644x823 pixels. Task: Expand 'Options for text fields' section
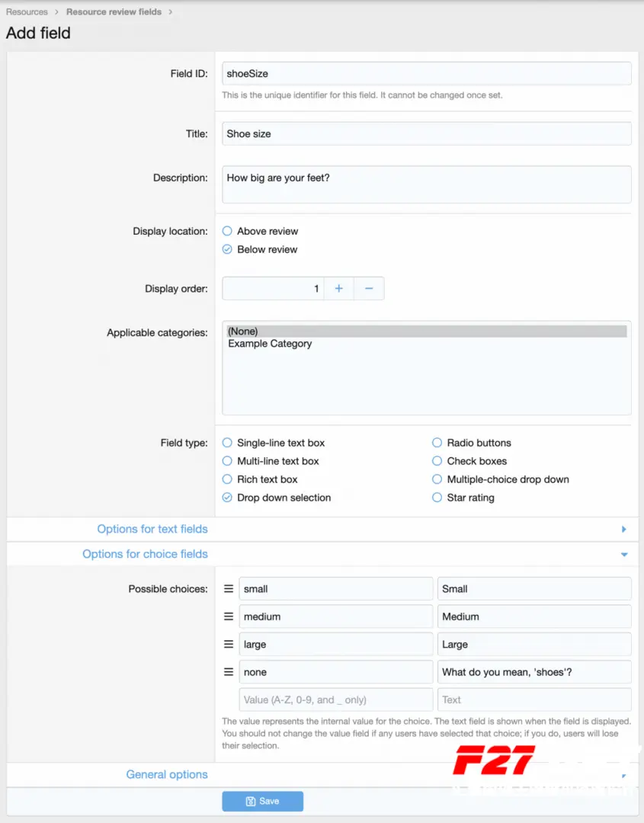point(152,529)
